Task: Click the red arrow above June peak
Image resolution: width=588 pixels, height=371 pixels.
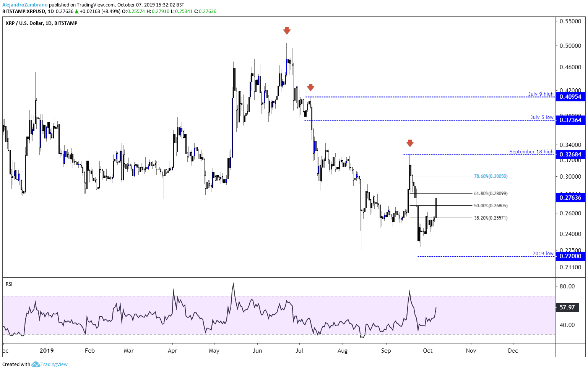Action: [287, 31]
